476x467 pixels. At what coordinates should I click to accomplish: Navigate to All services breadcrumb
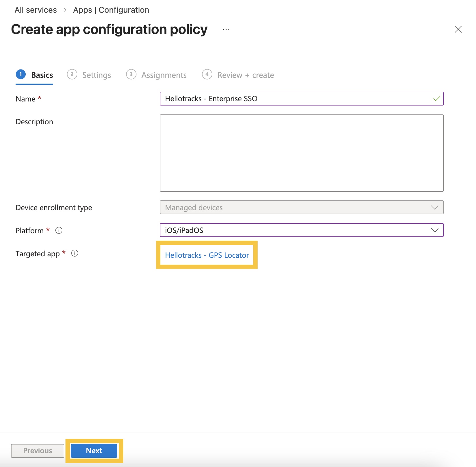[x=36, y=10]
